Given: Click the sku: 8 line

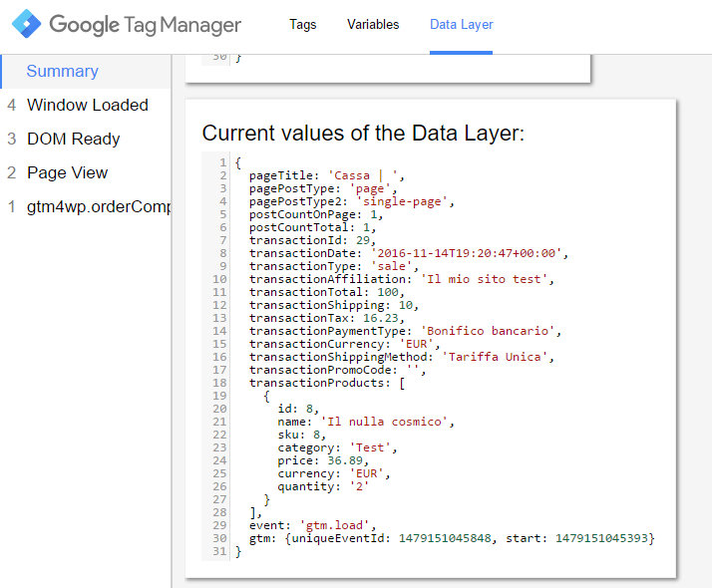Looking at the screenshot, I should coord(302,435).
